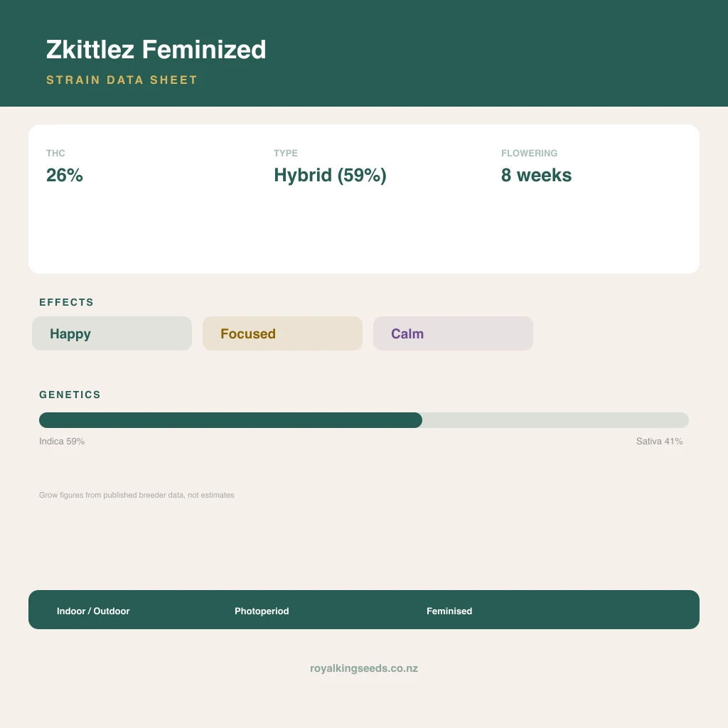The width and height of the screenshot is (728, 728).
Task: Select the Focused effect chip
Action: [282, 333]
